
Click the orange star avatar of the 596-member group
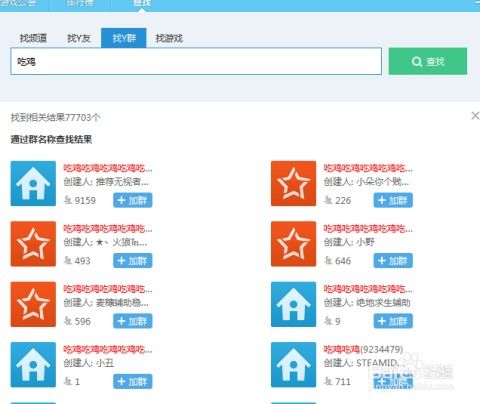pyautogui.click(x=33, y=304)
